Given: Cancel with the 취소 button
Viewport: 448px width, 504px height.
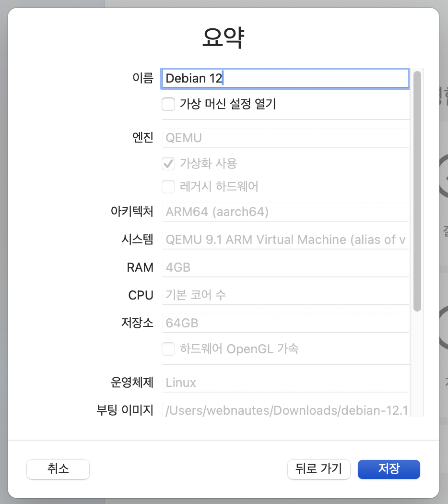Looking at the screenshot, I should 58,469.
